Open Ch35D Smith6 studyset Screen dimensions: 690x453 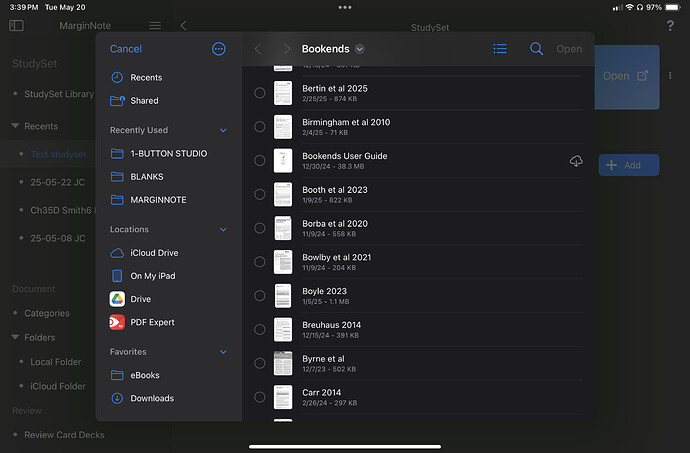(61, 210)
